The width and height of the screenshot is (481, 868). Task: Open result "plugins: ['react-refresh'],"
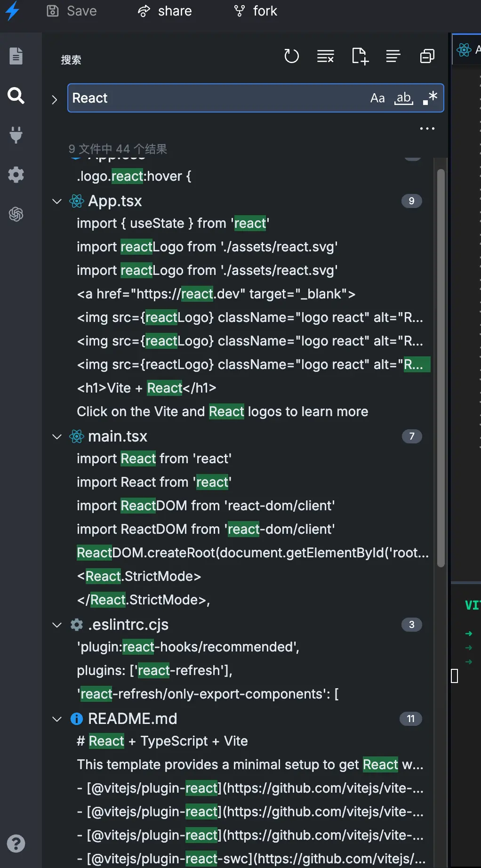click(155, 670)
